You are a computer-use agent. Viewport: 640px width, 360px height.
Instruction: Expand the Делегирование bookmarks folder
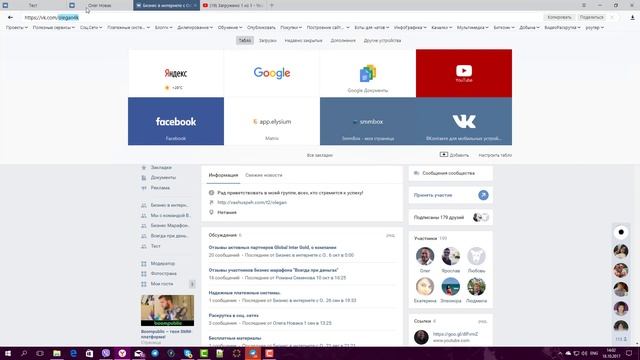point(195,27)
